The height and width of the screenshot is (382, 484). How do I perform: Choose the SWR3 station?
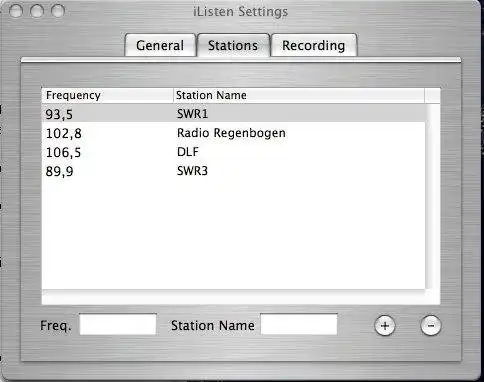click(x=192, y=171)
